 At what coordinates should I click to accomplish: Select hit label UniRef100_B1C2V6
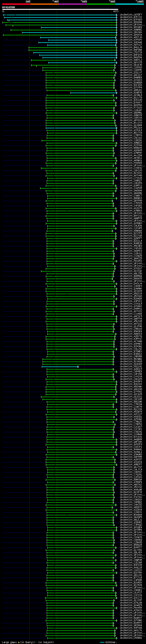(x=131, y=409)
